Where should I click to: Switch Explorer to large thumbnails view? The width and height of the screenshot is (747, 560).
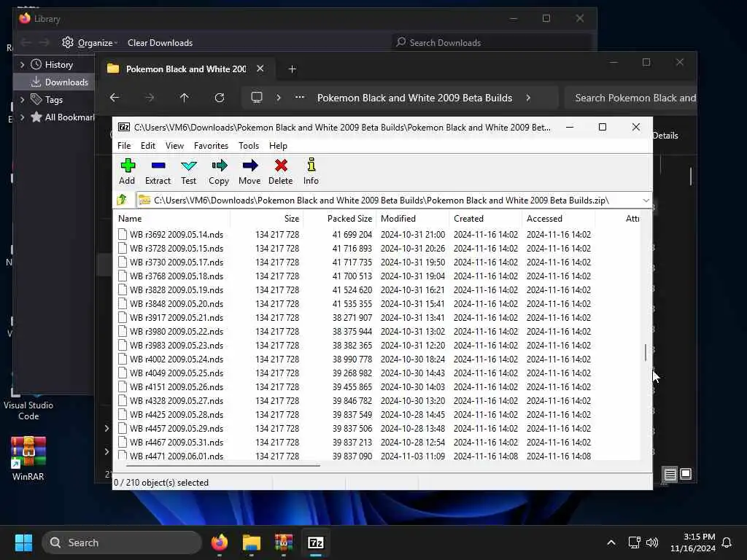[686, 474]
